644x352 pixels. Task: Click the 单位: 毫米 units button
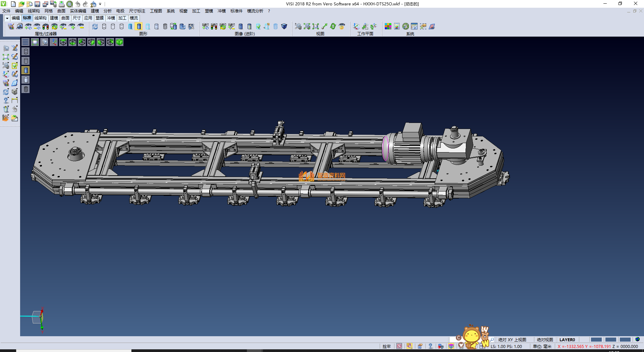pyautogui.click(x=542, y=346)
